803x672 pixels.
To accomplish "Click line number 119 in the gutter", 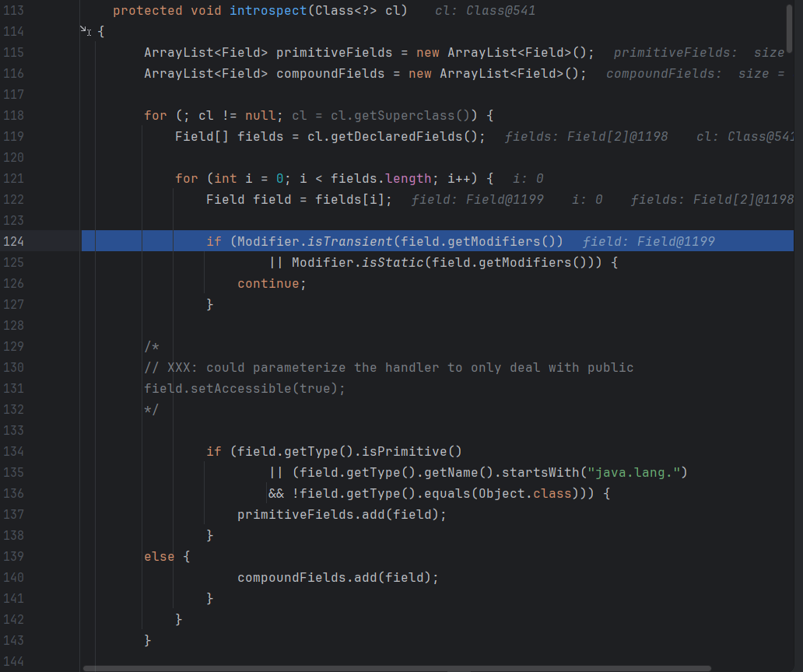I will (13, 136).
